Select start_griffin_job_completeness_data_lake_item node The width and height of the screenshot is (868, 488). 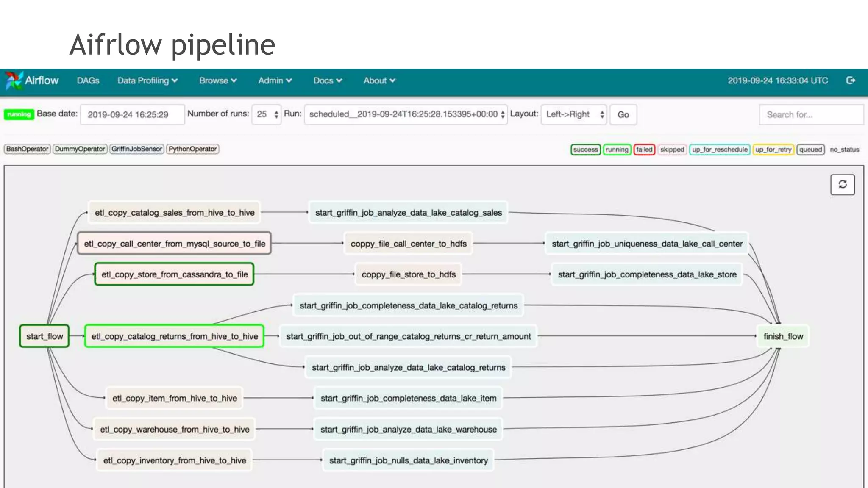[409, 398]
